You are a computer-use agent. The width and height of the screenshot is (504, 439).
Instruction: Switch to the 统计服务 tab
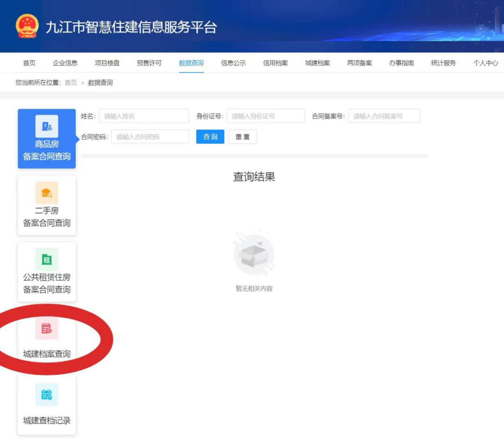[x=444, y=63]
